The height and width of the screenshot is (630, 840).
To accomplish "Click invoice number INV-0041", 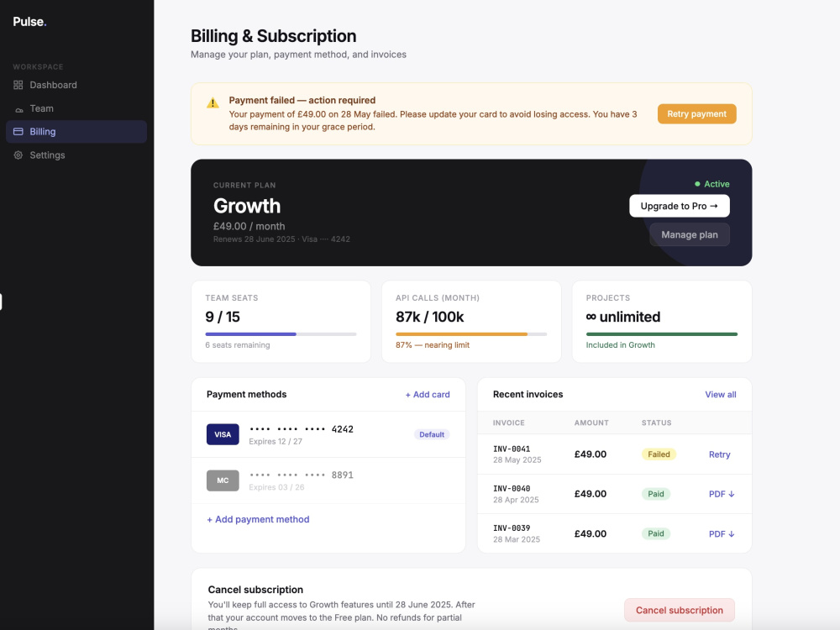I will (x=512, y=449).
